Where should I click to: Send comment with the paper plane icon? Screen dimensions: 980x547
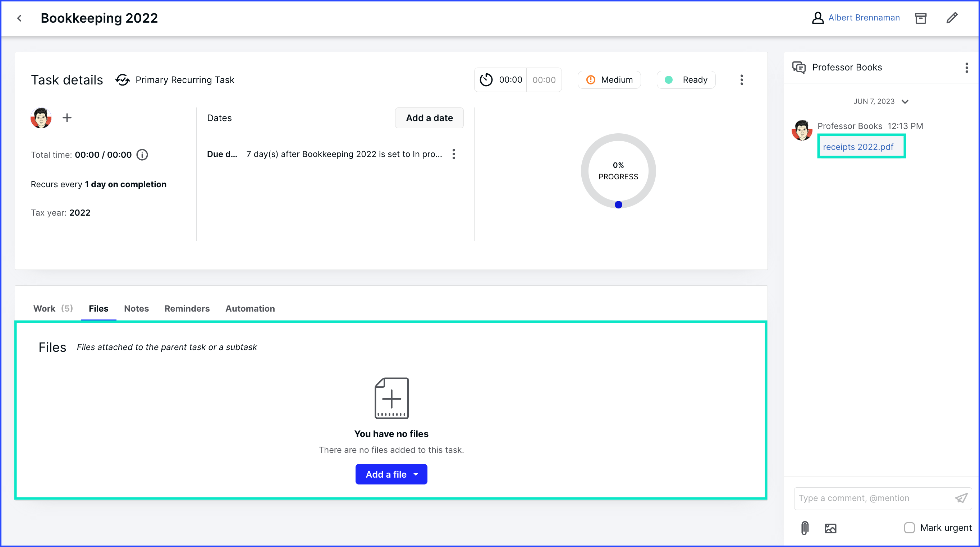click(961, 498)
